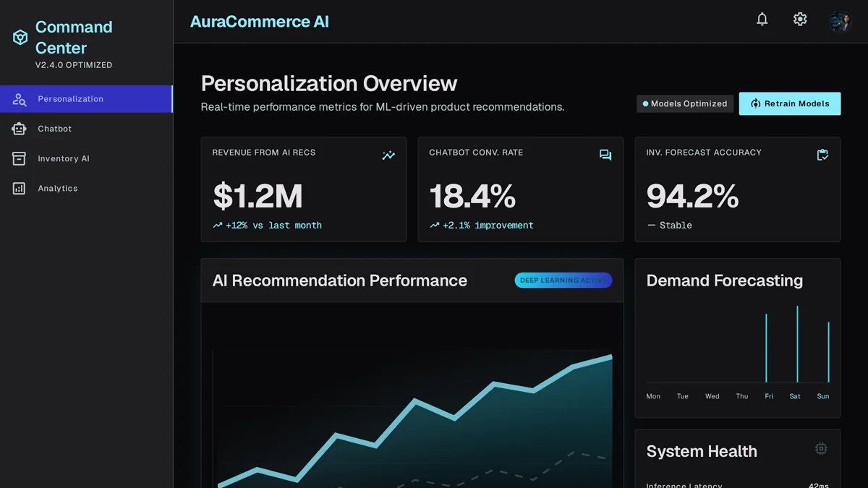Click the Stable status text
This screenshot has height=488, width=868.
coord(676,226)
